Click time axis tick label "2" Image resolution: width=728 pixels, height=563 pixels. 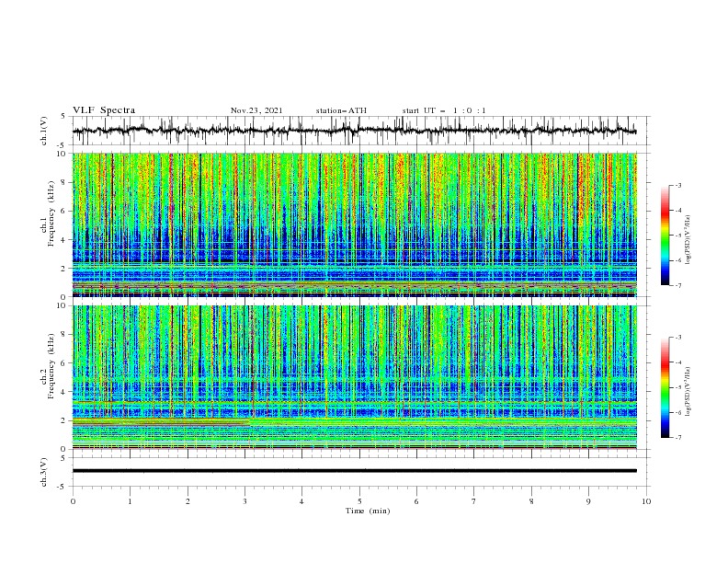188,501
